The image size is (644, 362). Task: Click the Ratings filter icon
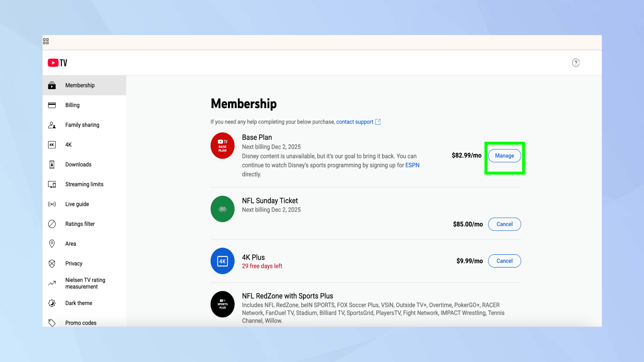pyautogui.click(x=52, y=224)
